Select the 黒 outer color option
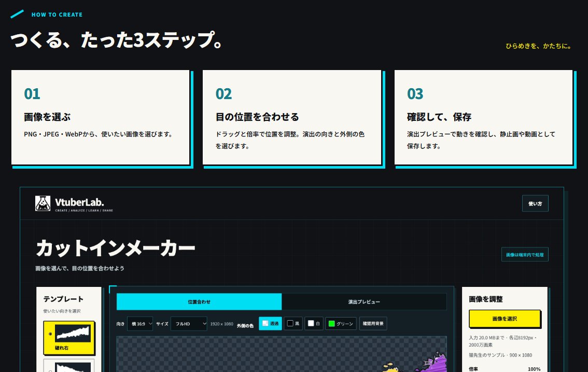 [x=293, y=323]
